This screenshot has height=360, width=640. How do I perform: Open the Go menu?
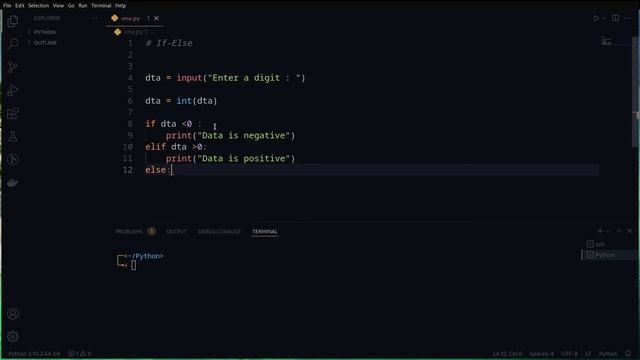(x=71, y=6)
